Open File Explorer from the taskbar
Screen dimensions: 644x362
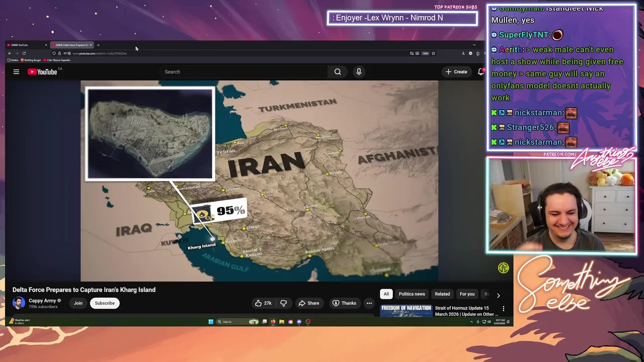(x=282, y=322)
